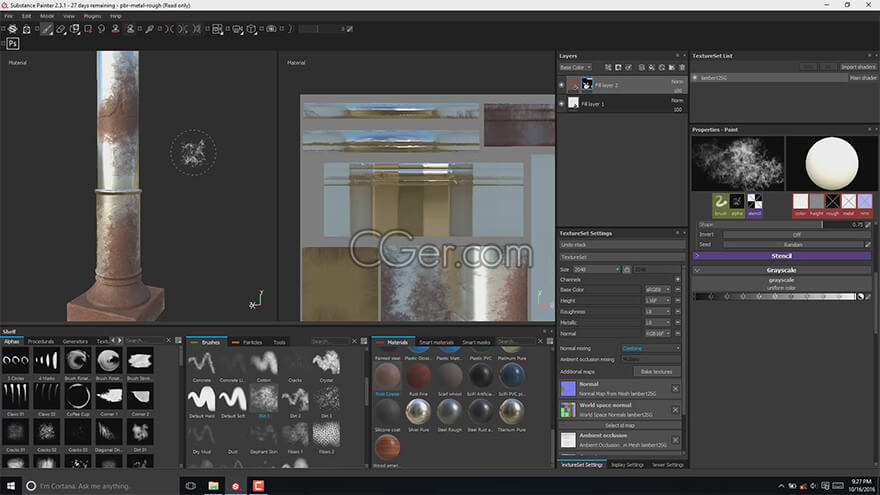Add a new channel with plus icon
This screenshot has height=495, width=880.
[677, 279]
